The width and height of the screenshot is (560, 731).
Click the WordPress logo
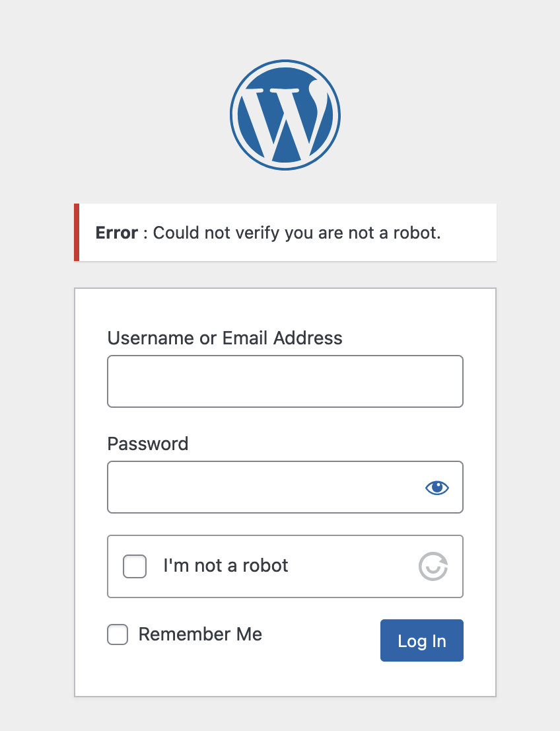pyautogui.click(x=285, y=116)
